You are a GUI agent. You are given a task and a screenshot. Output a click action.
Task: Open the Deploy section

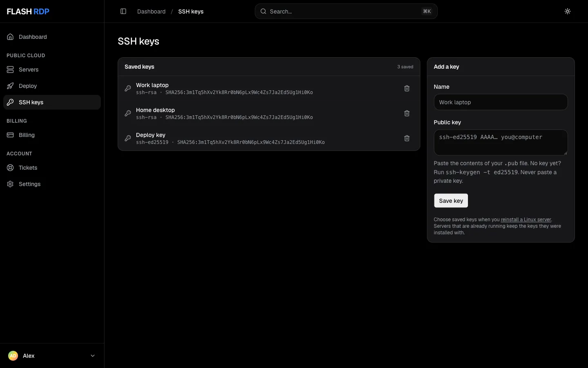52,86
